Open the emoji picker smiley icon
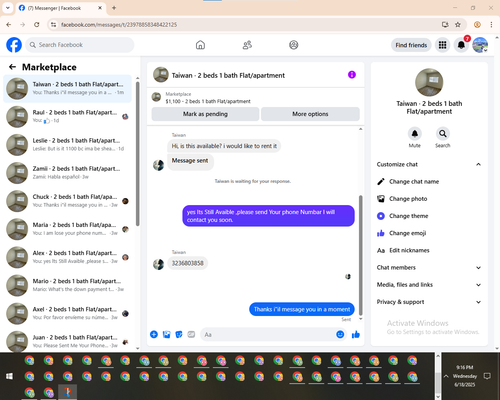The image size is (500, 400). click(x=340, y=334)
